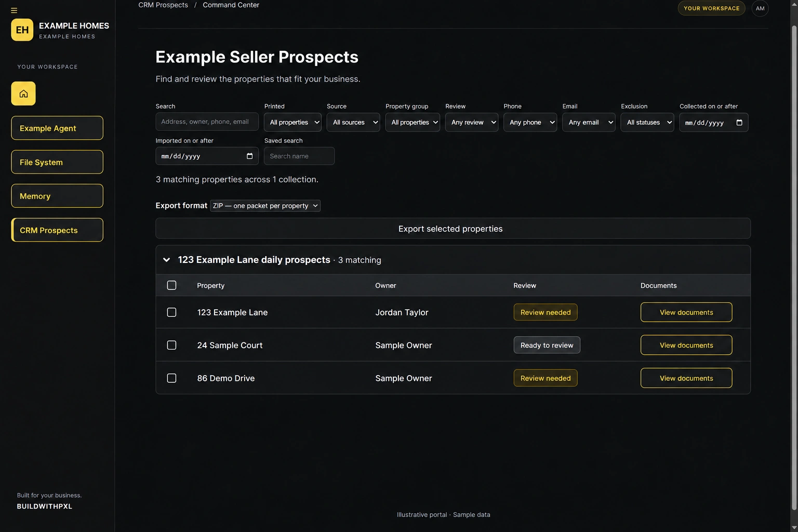This screenshot has height=532, width=798.
Task: Open the Phone filter dropdown
Action: [530, 123]
